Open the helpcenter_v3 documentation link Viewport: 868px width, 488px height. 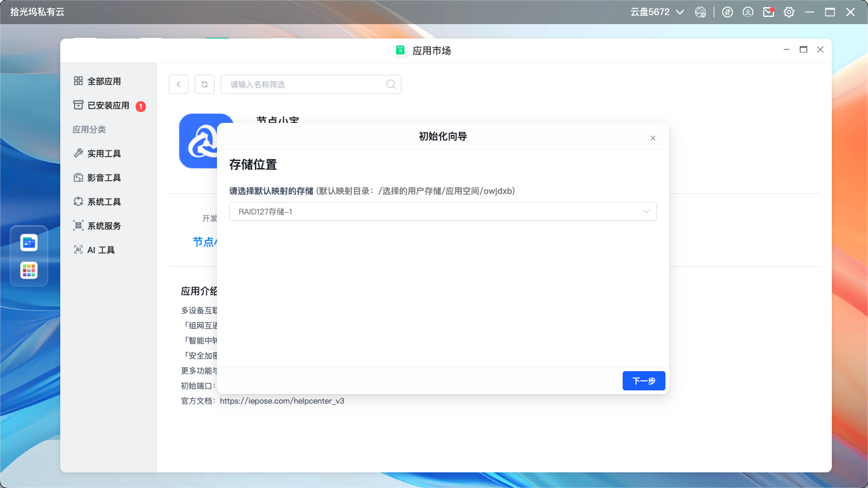tap(283, 400)
